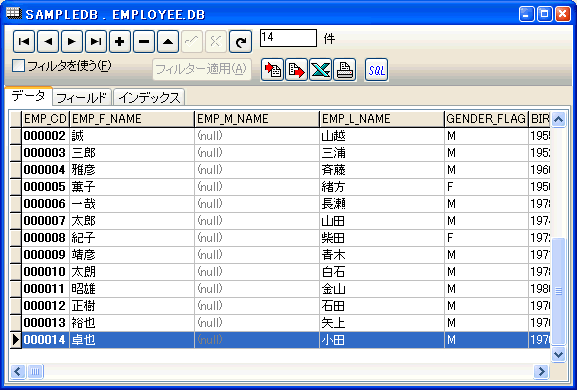Screen dimensions: 577x390
Task: Click the horizontal scrollbar right arrow
Action: pyautogui.click(x=541, y=371)
